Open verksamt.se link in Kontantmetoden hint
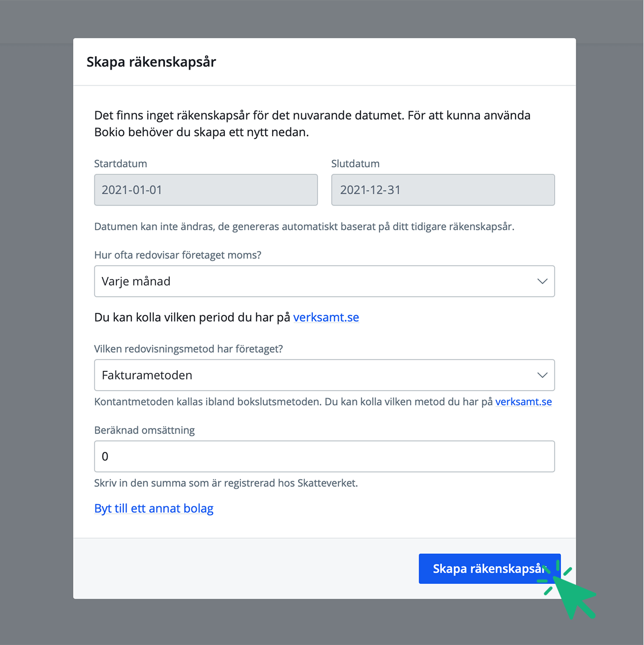 pos(523,402)
